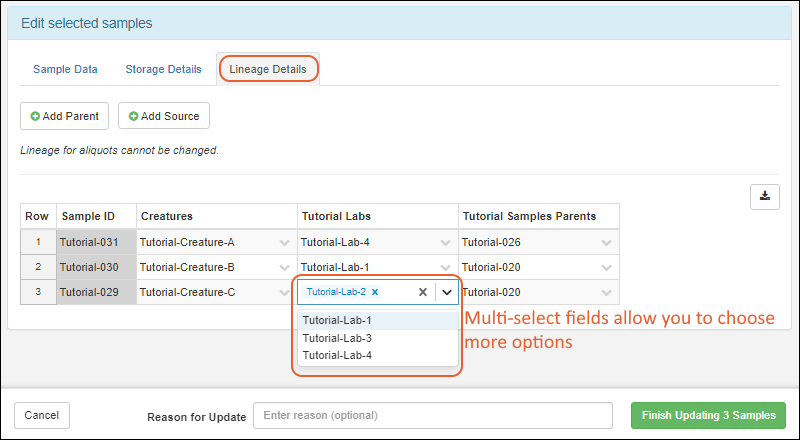The image size is (800, 440).
Task: Expand the Tutorial-Creature-B dropdown
Action: [284, 268]
